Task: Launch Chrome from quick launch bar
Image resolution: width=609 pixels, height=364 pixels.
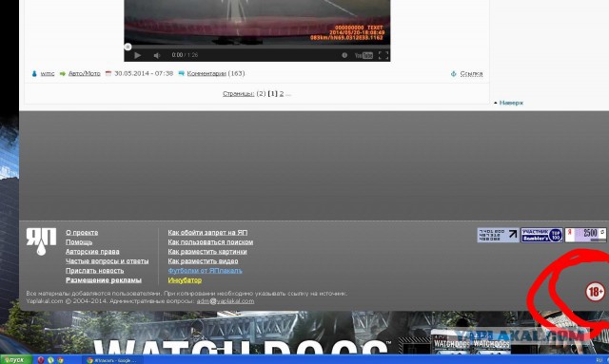Action: (60, 360)
